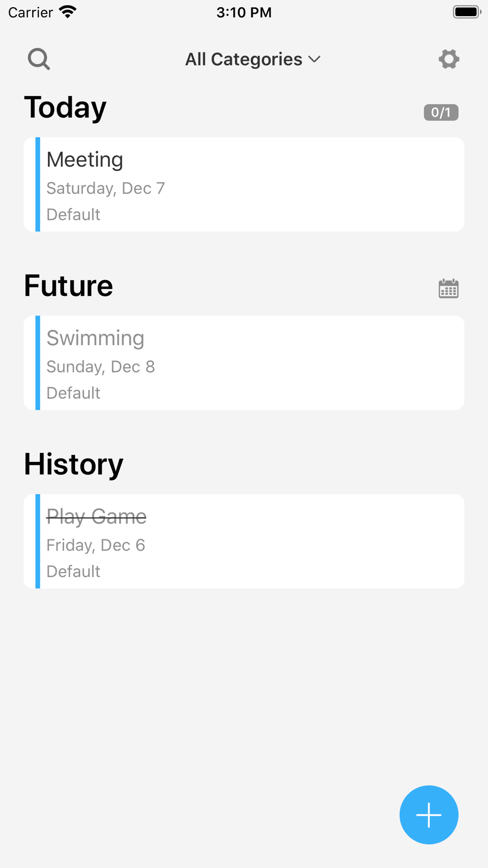Open the calendar view beside Future

tap(448, 288)
